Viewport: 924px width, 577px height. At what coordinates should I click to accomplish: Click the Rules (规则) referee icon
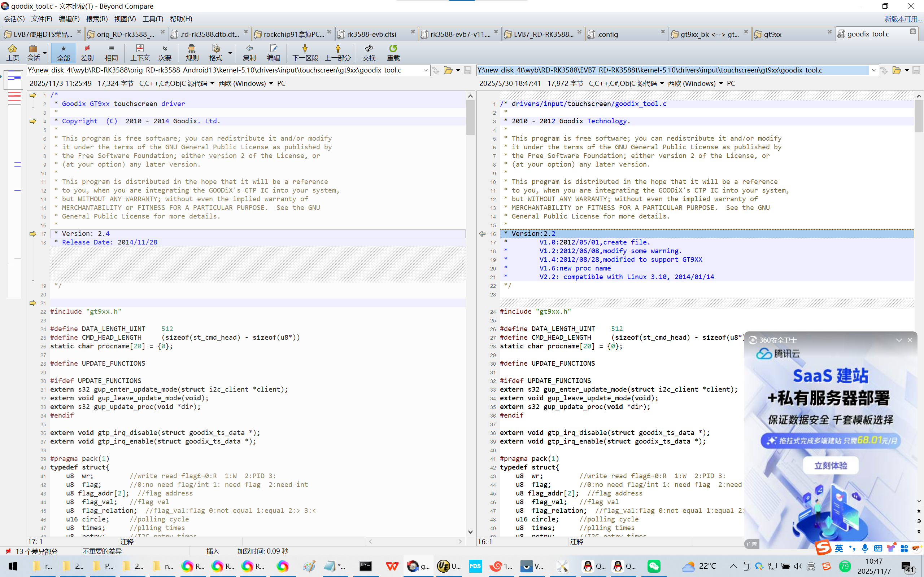pyautogui.click(x=192, y=52)
